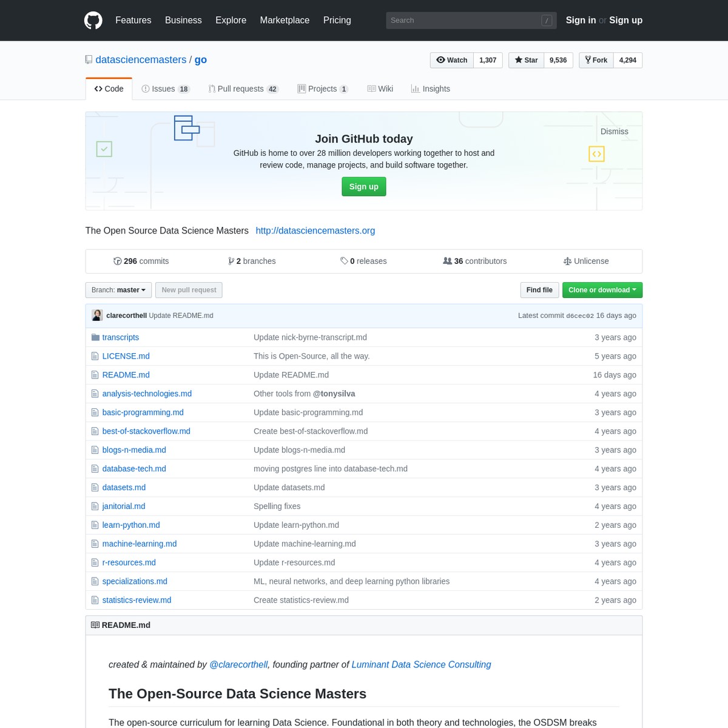Click the Insights graph icon
This screenshot has height=728, width=728.
click(x=415, y=89)
